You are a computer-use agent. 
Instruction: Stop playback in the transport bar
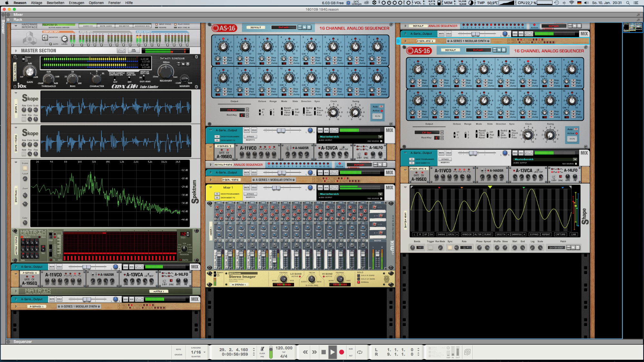pos(324,352)
